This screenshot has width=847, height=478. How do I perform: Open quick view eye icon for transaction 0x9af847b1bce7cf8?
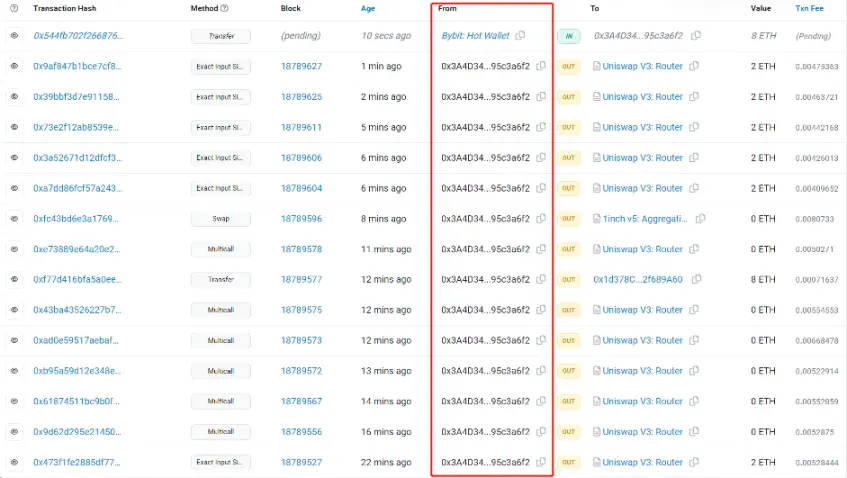pos(14,66)
